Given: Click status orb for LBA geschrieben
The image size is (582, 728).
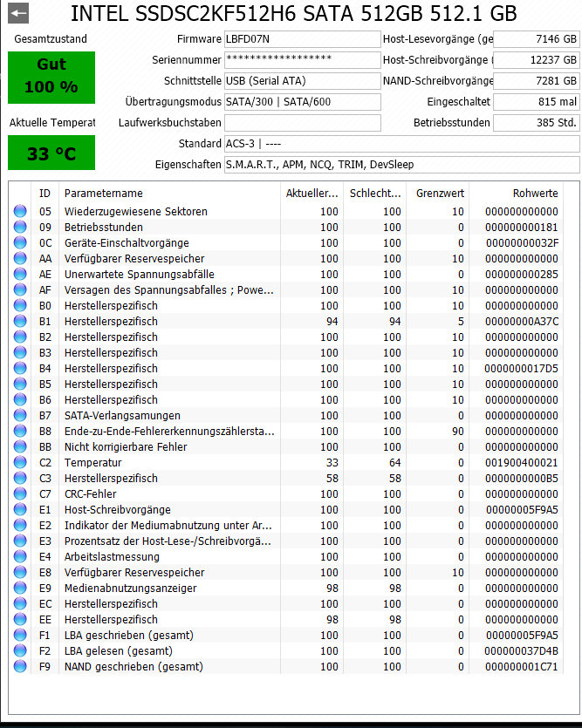Looking at the screenshot, I should (x=20, y=635).
